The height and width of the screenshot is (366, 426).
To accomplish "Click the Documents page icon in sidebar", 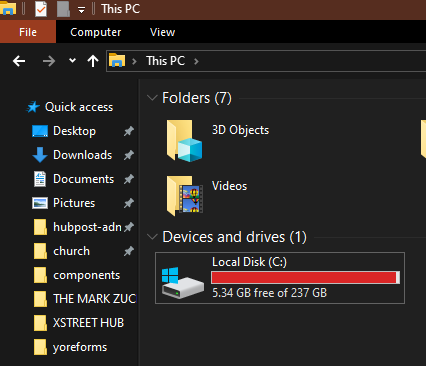I will (x=40, y=179).
